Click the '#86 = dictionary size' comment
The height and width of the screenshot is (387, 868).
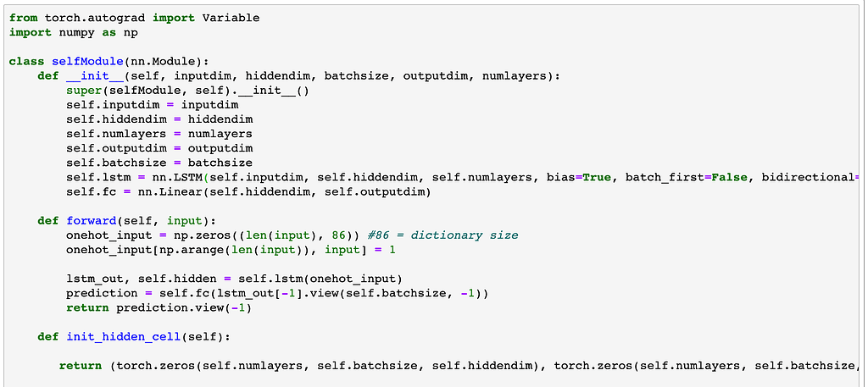pos(442,235)
